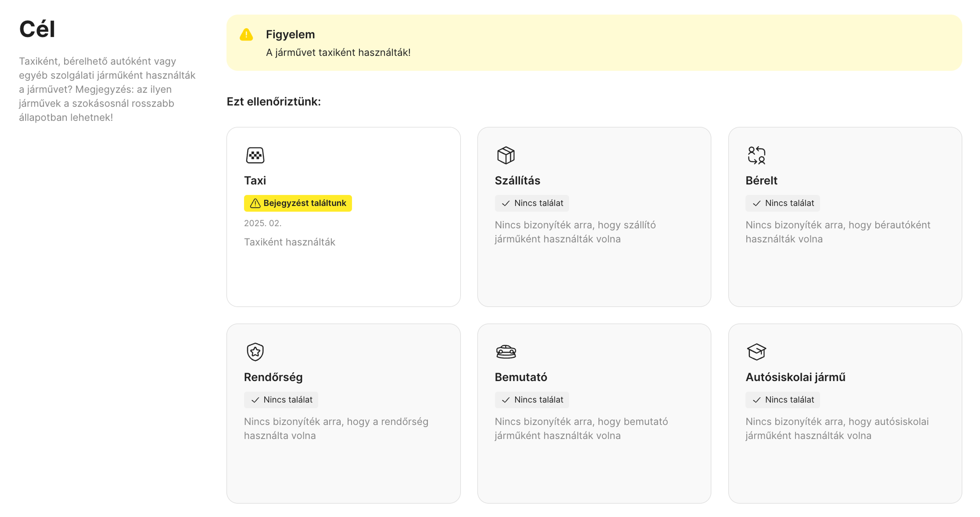Click the Szállítás package box icon
The image size is (980, 517).
point(506,155)
